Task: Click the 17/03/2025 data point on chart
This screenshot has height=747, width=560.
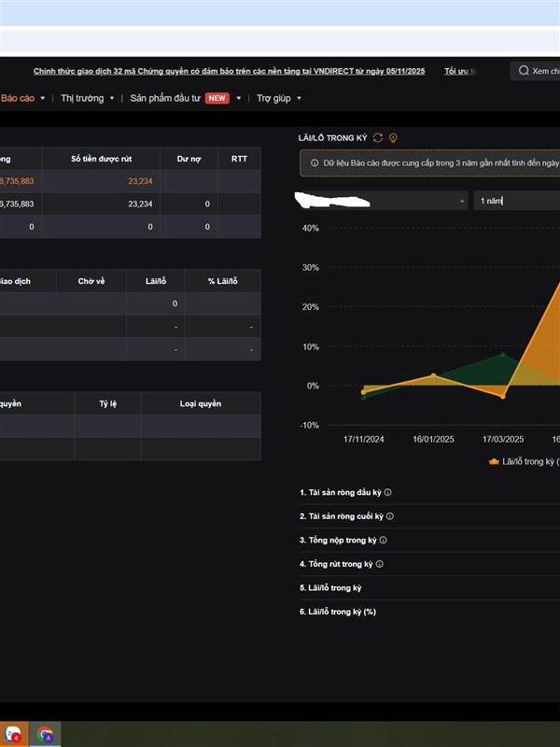Action: click(503, 397)
